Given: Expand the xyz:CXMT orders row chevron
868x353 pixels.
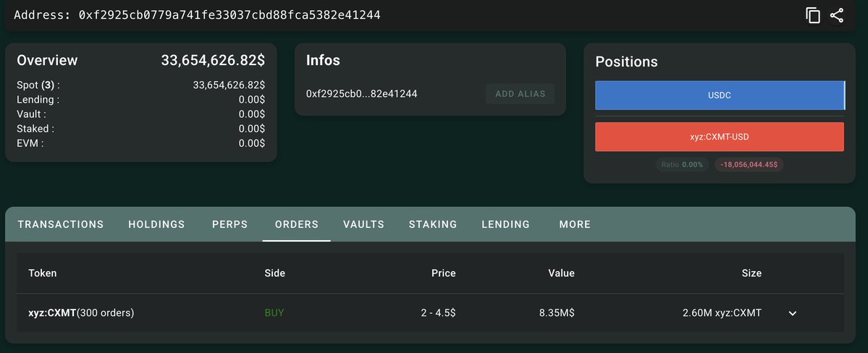Looking at the screenshot, I should point(792,313).
